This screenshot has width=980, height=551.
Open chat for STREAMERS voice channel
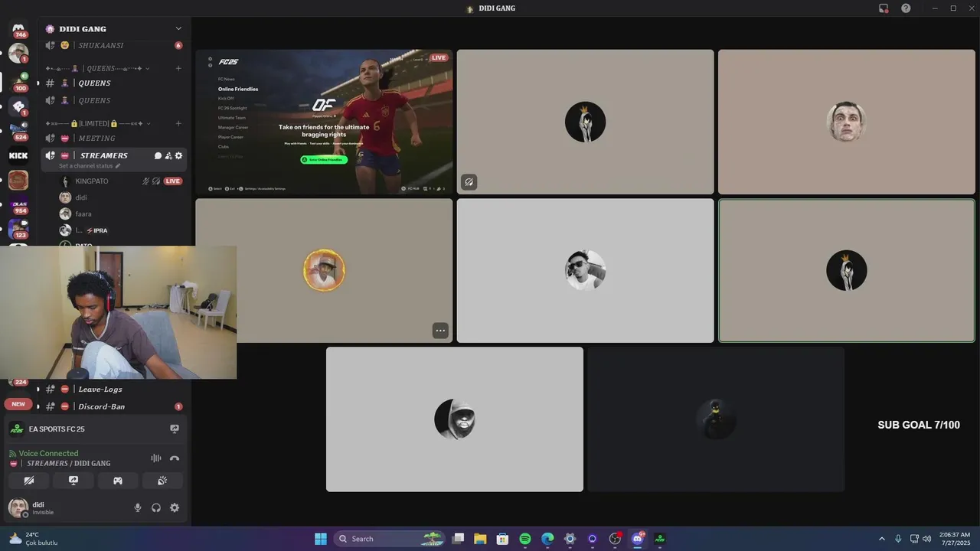[158, 155]
